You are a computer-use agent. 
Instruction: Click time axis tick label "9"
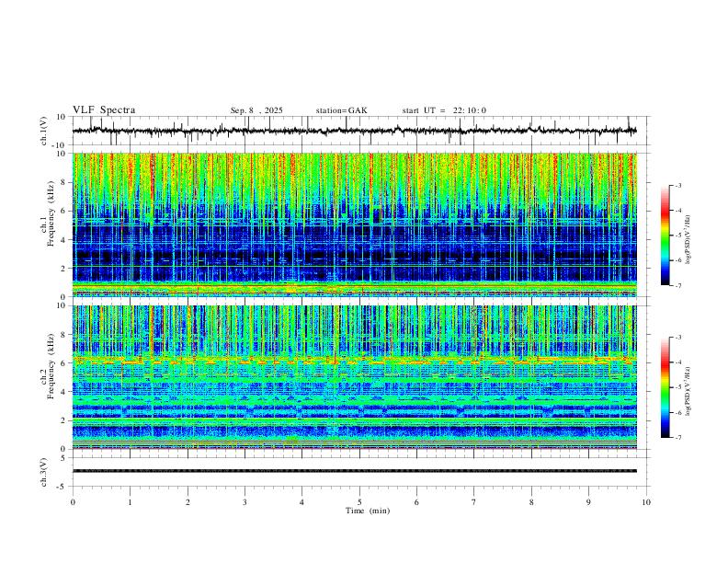[588, 502]
